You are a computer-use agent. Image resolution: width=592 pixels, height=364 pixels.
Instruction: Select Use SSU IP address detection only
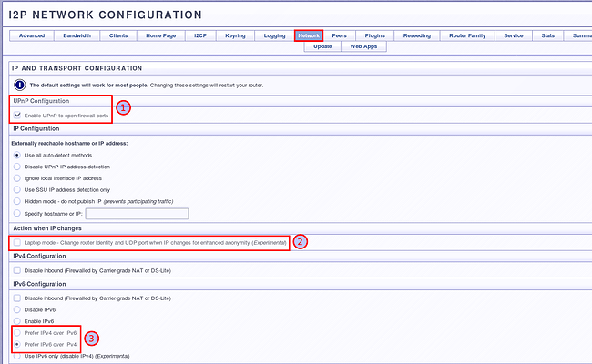click(17, 189)
